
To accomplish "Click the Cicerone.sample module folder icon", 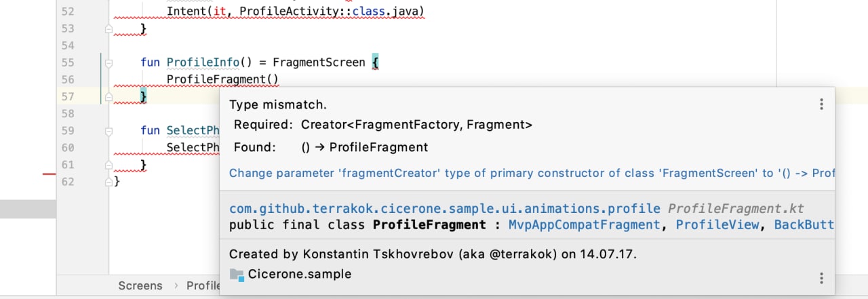I will point(237,275).
